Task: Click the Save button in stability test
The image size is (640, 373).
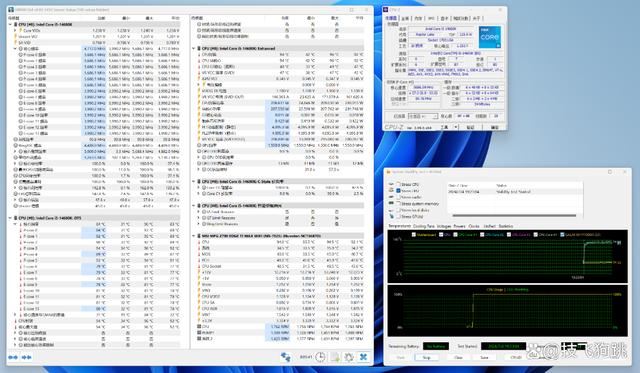Action: coord(484,357)
